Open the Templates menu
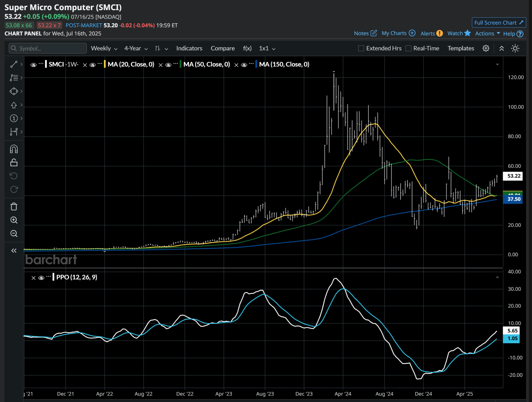532x402 pixels. (461, 48)
